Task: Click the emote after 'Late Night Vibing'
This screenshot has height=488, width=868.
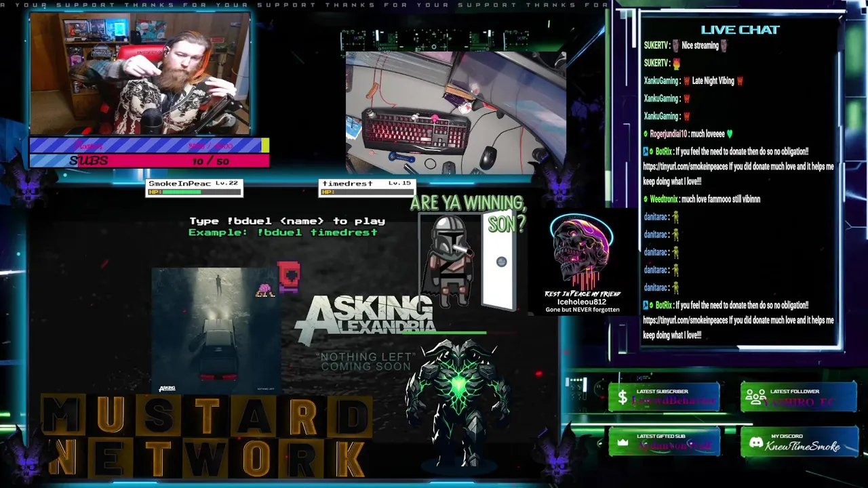Action: (x=740, y=81)
